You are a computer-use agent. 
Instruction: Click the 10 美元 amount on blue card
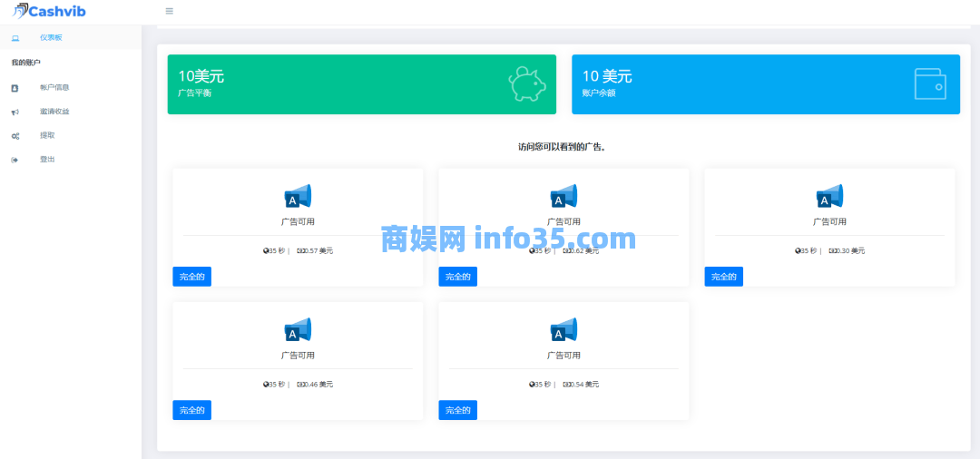(607, 77)
